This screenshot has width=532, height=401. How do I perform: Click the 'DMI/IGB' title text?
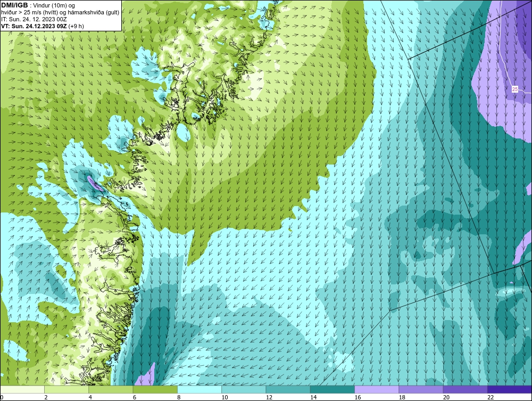pyautogui.click(x=14, y=5)
